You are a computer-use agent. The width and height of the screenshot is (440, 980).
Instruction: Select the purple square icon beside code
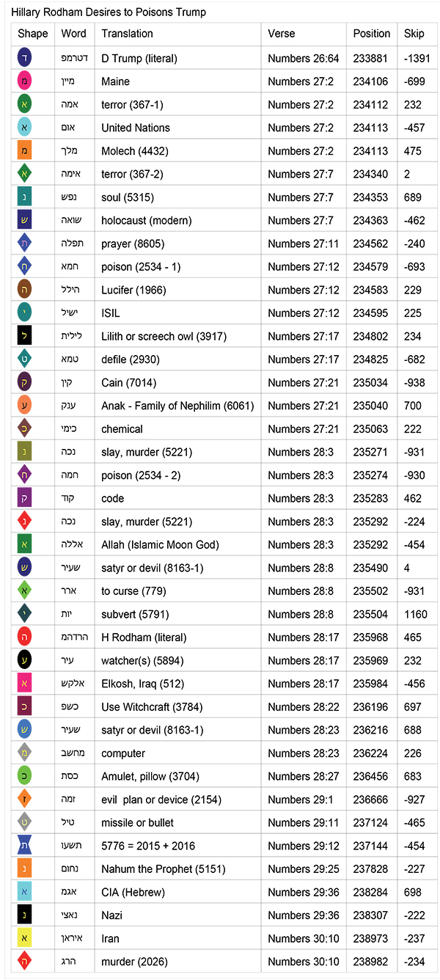(x=25, y=499)
